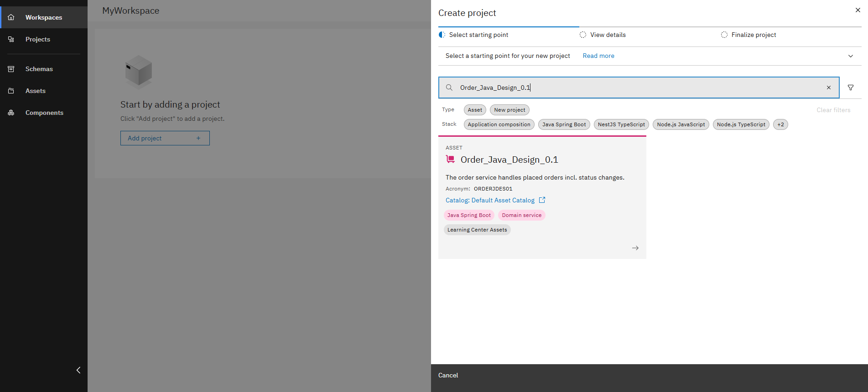
Task: Close the Create project panel
Action: point(858,10)
